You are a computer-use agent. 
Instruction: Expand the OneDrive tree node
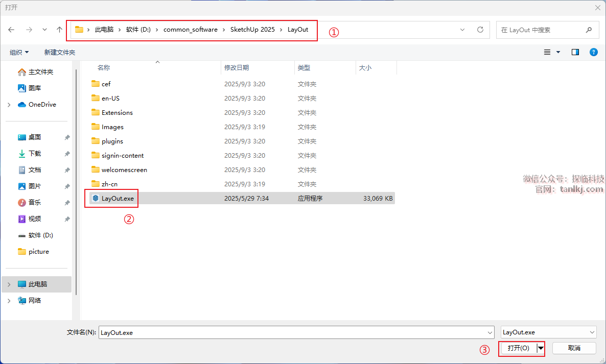point(9,105)
